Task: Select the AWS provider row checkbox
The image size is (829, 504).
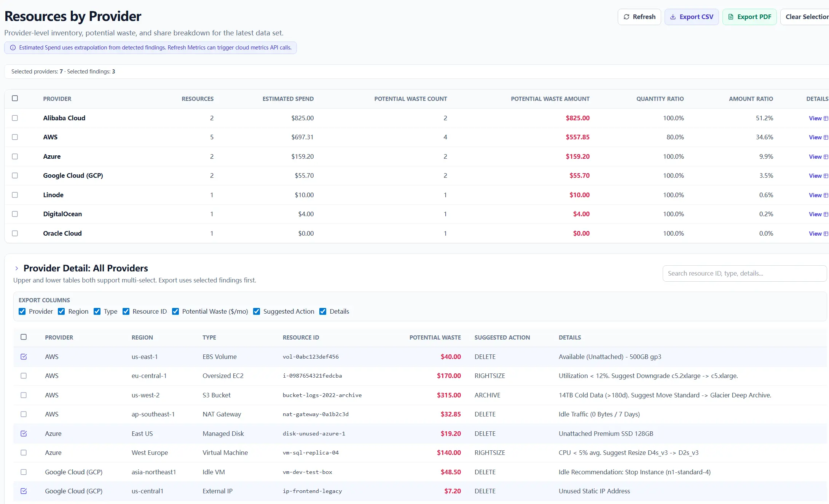Action: (x=15, y=137)
